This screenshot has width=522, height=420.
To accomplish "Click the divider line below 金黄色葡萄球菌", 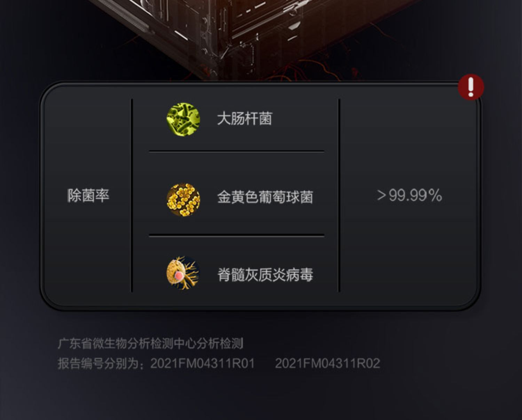I will coord(237,236).
